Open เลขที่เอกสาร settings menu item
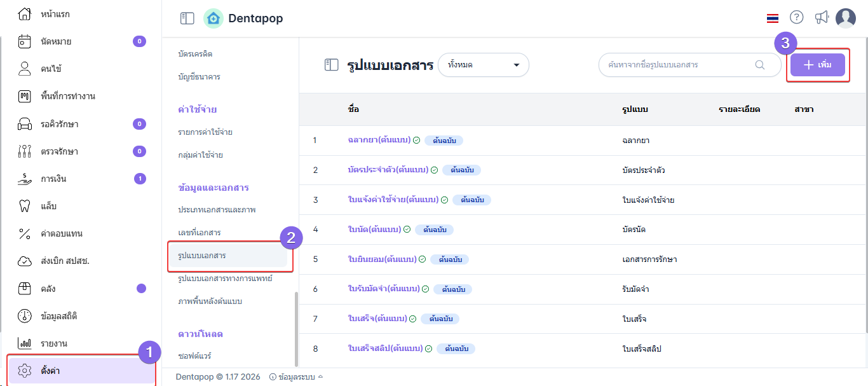 pyautogui.click(x=200, y=233)
